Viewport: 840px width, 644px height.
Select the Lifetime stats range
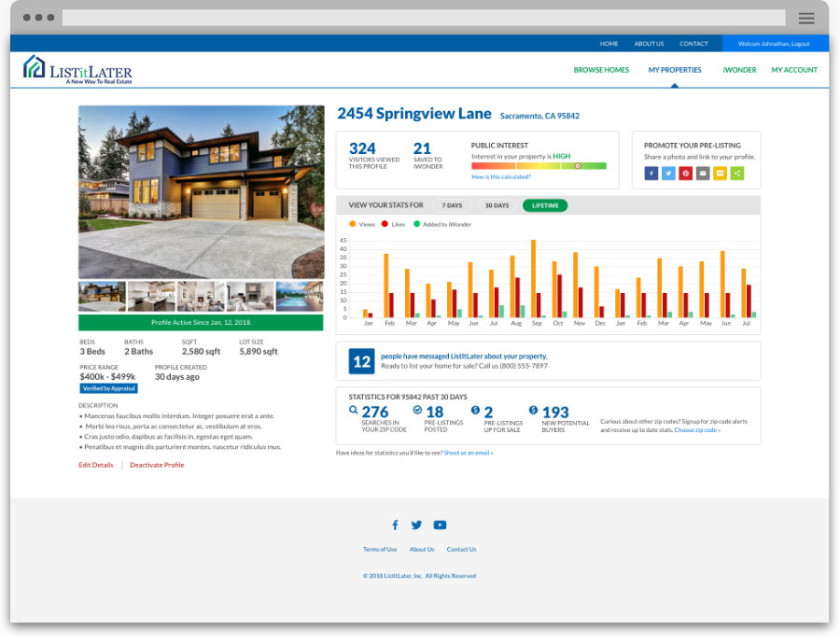(545, 205)
